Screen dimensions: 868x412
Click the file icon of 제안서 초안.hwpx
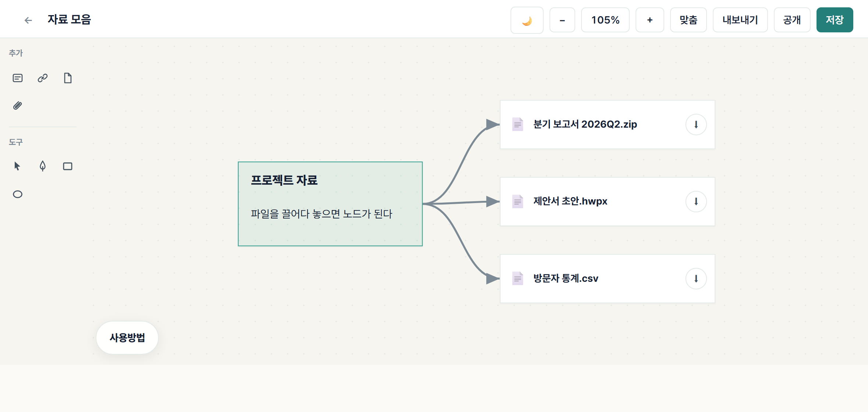tap(518, 201)
